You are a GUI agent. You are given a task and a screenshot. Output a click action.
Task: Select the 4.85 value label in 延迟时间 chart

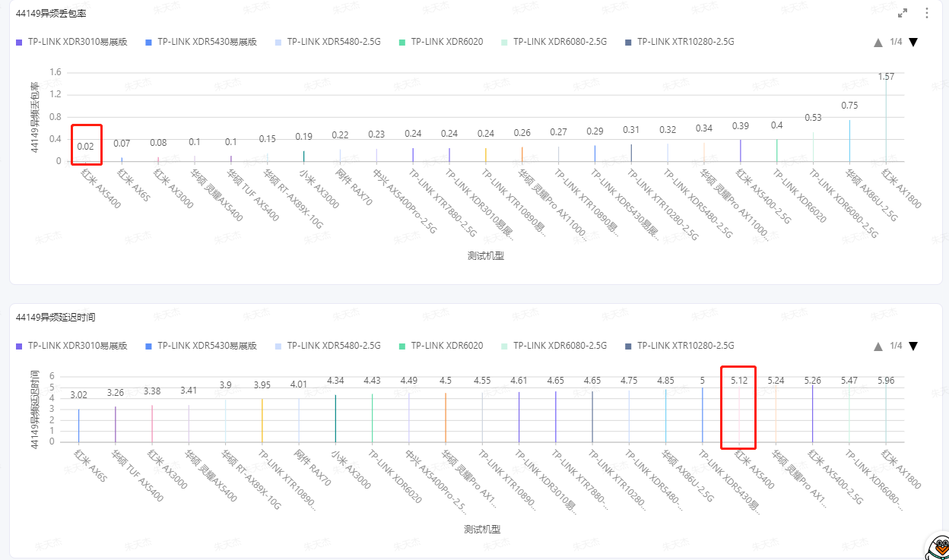tap(665, 381)
